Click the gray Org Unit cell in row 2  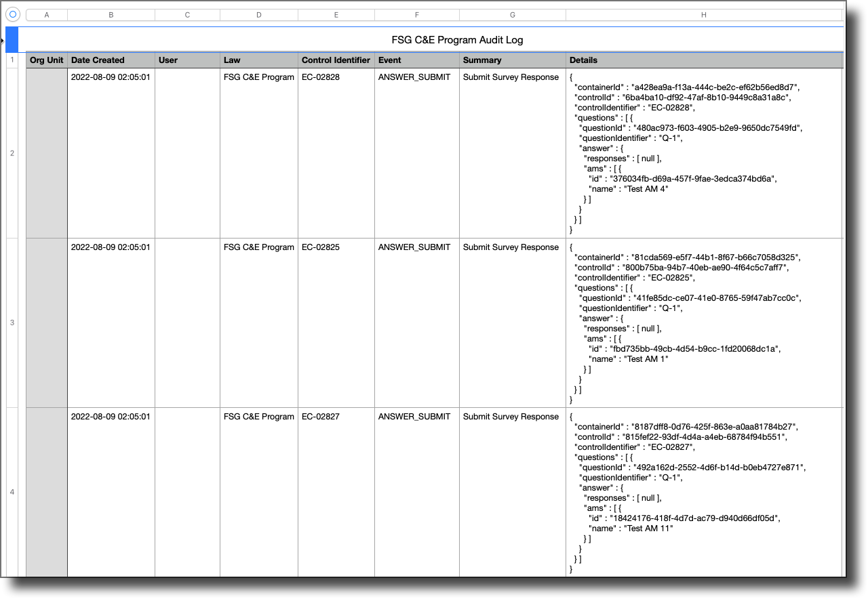(46, 153)
